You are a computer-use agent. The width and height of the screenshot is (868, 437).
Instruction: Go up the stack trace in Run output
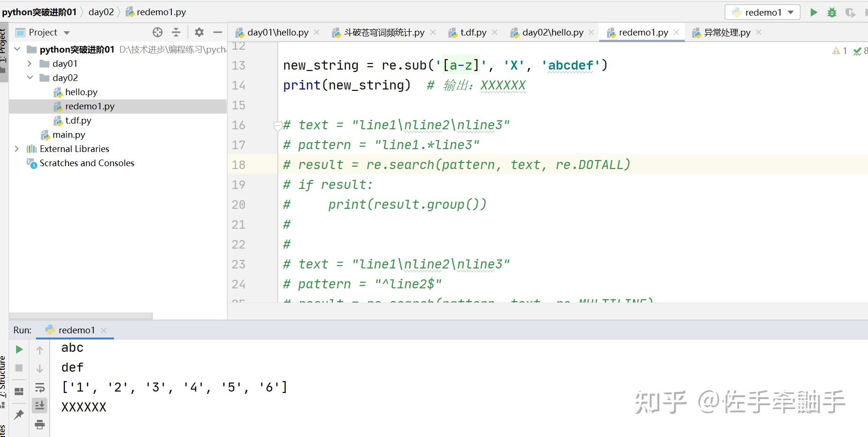coord(40,350)
